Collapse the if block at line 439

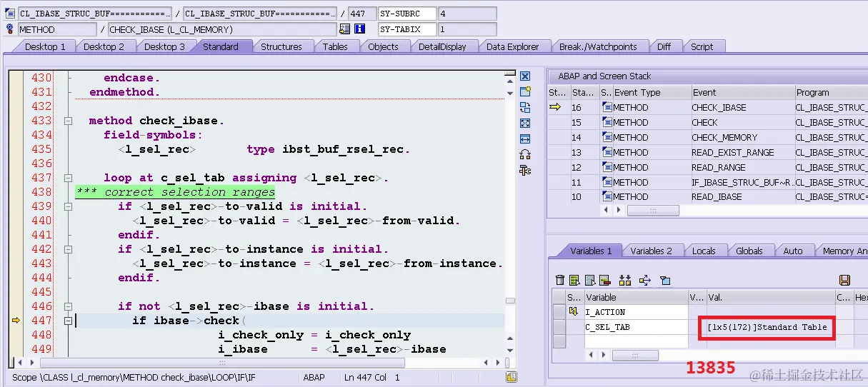pyautogui.click(x=69, y=206)
